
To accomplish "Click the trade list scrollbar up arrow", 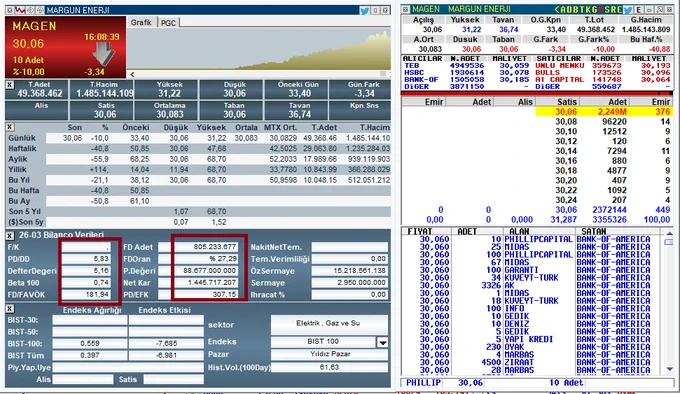I will [x=670, y=234].
